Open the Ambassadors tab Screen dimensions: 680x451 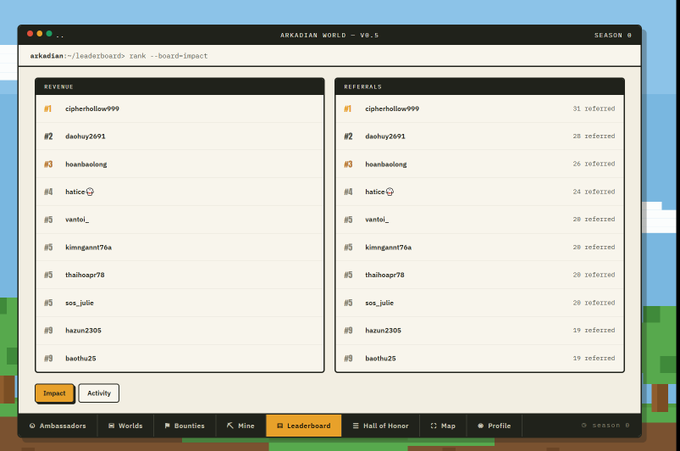(58, 426)
